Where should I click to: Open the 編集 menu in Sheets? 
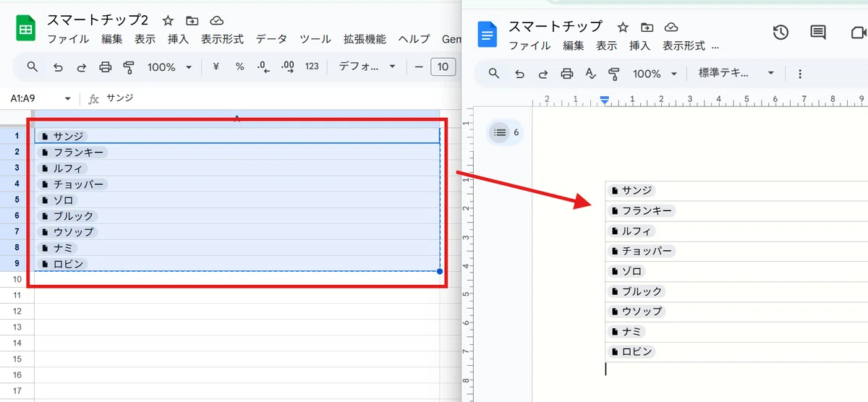112,39
